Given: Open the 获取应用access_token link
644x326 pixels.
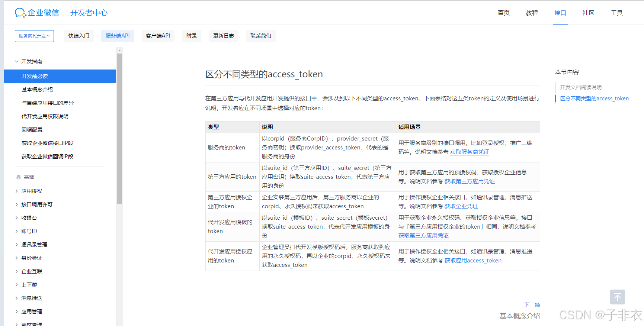Looking at the screenshot, I should tap(473, 261).
